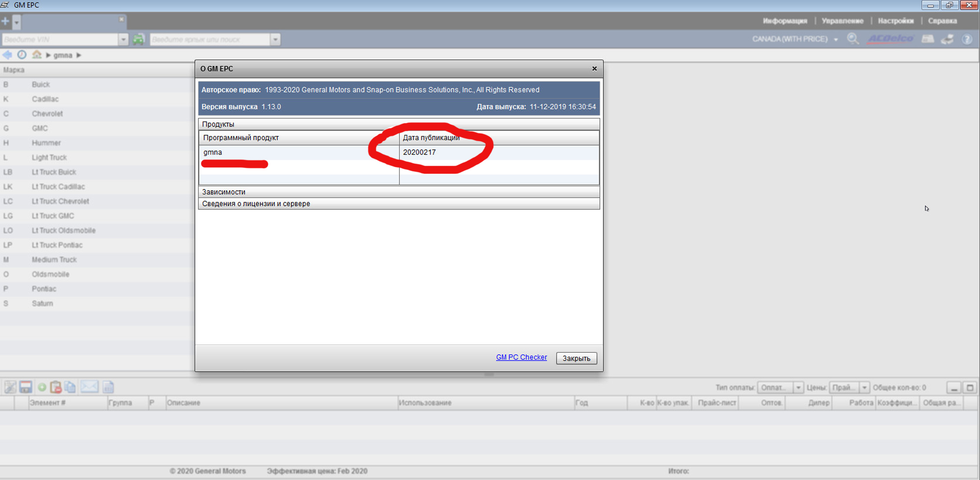Select GMC in the make list
The image size is (980, 480).
coord(96,128)
